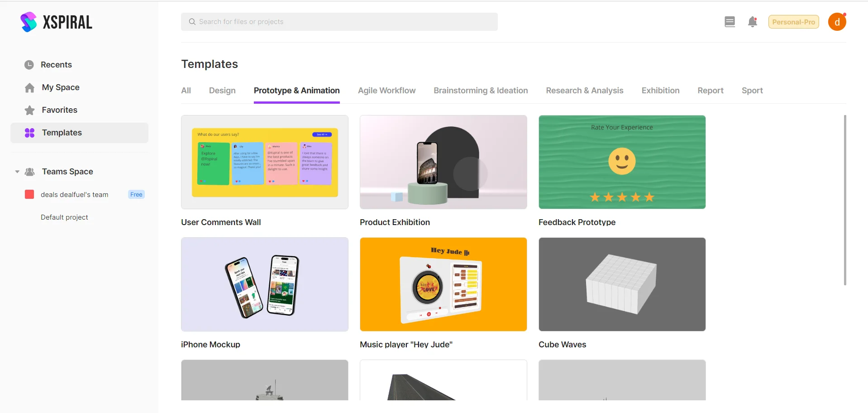Open the iPhone Mockup thumbnail
The width and height of the screenshot is (868, 413).
click(x=265, y=284)
